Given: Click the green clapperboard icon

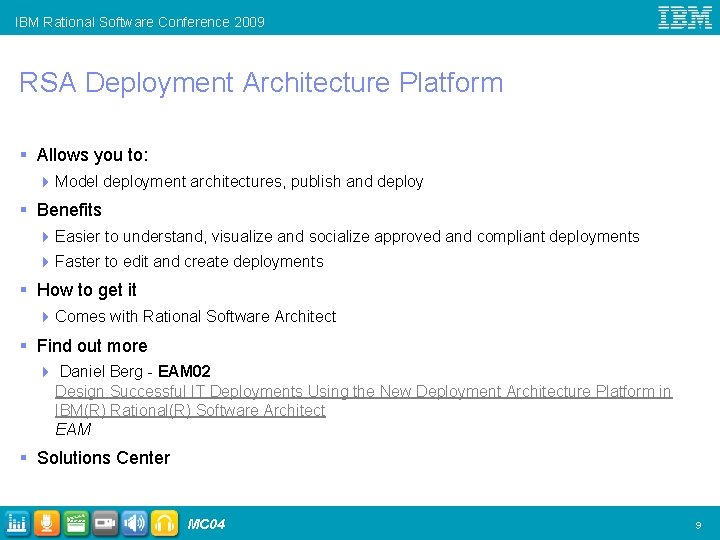Looking at the screenshot, I should point(76,523).
